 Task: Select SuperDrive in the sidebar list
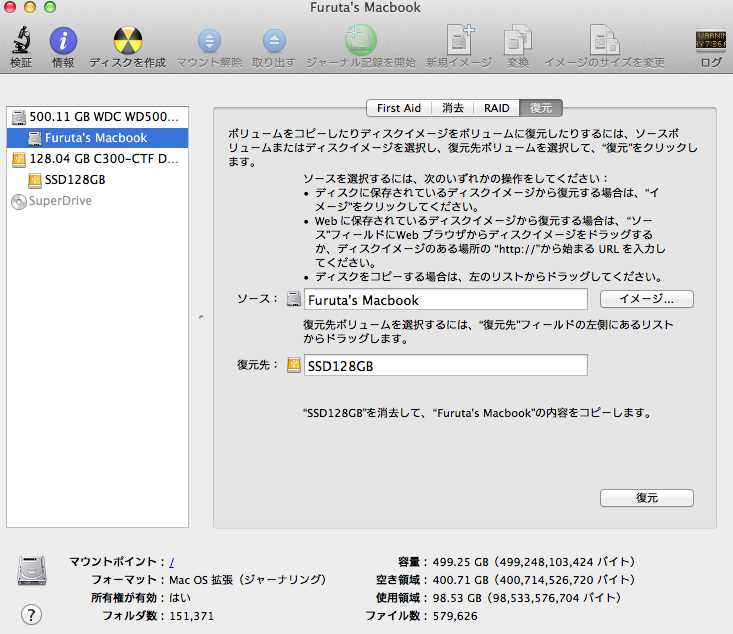point(98,201)
